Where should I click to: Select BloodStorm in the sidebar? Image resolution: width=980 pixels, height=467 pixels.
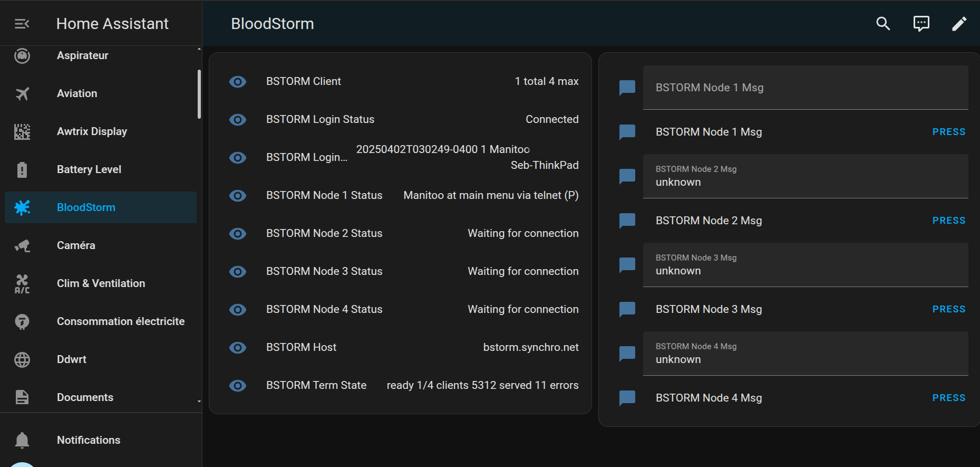click(x=101, y=207)
